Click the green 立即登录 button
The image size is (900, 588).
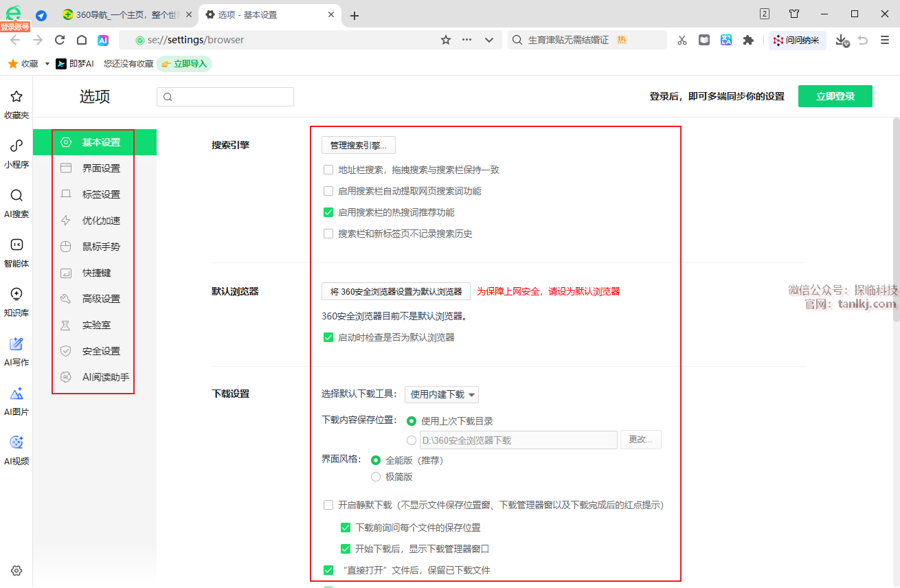tap(835, 97)
